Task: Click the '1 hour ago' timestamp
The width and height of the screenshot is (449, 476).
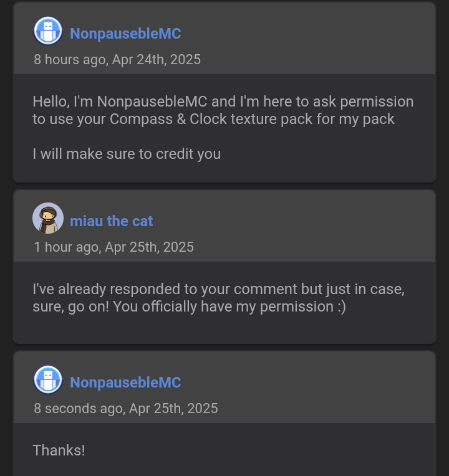Action: point(66,247)
